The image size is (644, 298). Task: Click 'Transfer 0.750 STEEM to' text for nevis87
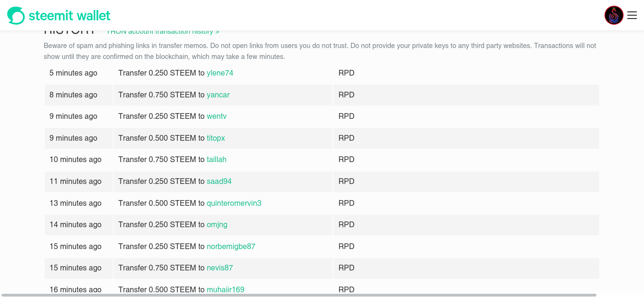pos(161,268)
